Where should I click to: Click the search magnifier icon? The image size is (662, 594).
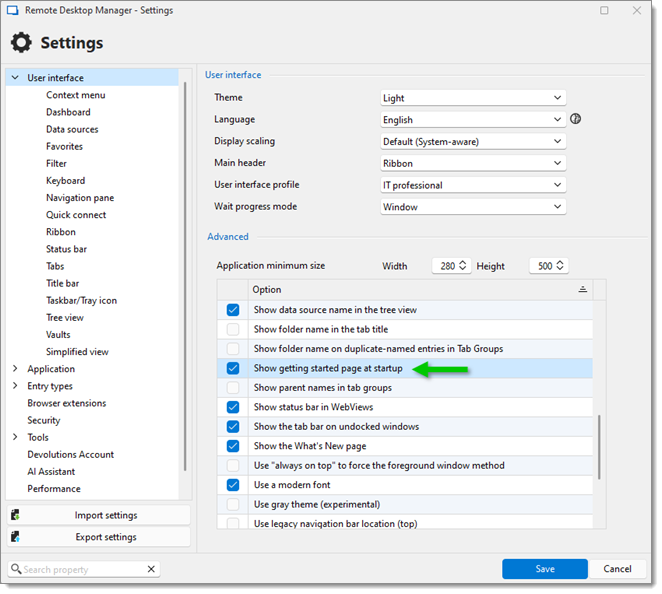coord(16,569)
